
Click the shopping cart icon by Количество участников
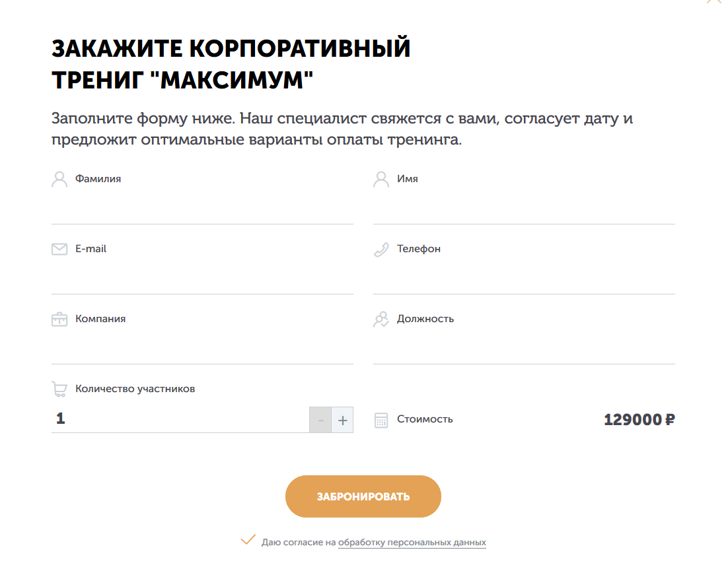click(59, 389)
